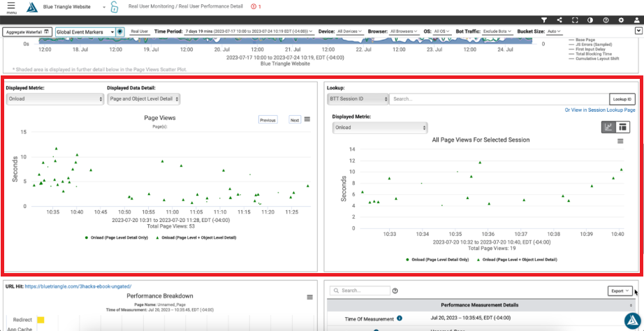Screen dimensions: 644x331
Task: Open the OS All OS dropdown
Action: click(x=441, y=31)
